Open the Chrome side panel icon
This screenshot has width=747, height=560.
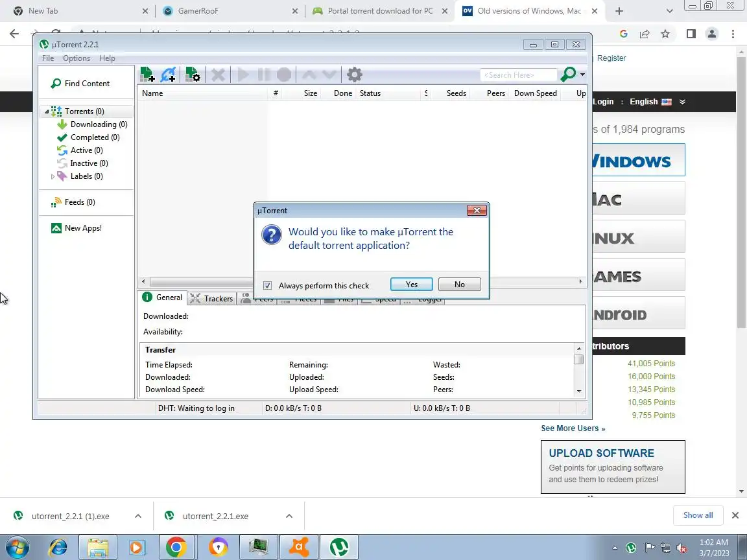point(691,34)
